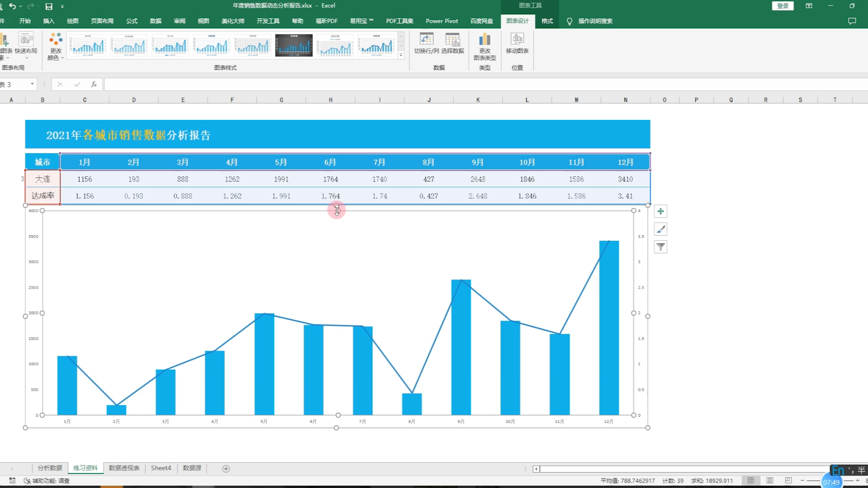This screenshot has height=488, width=868.
Task: Select column header G
Action: coord(281,100)
